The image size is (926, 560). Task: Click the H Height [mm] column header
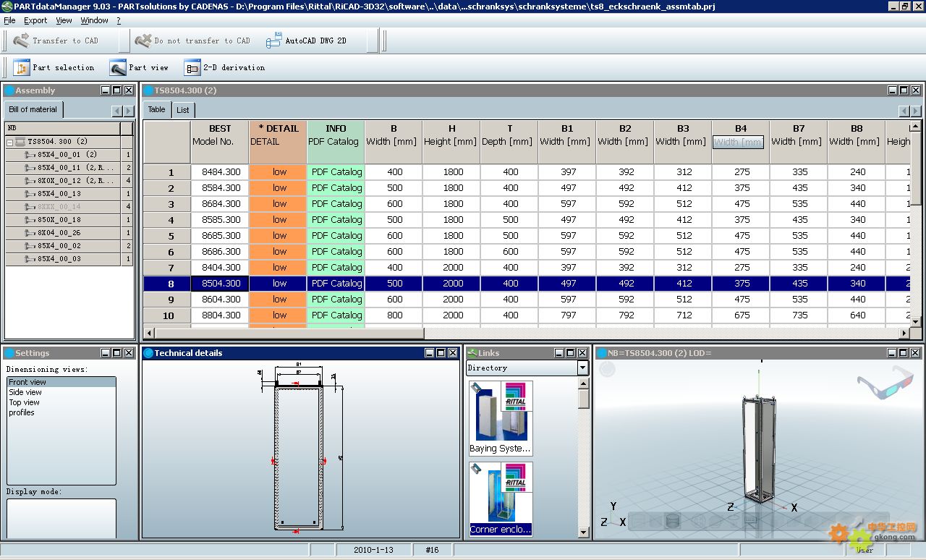pyautogui.click(x=451, y=142)
